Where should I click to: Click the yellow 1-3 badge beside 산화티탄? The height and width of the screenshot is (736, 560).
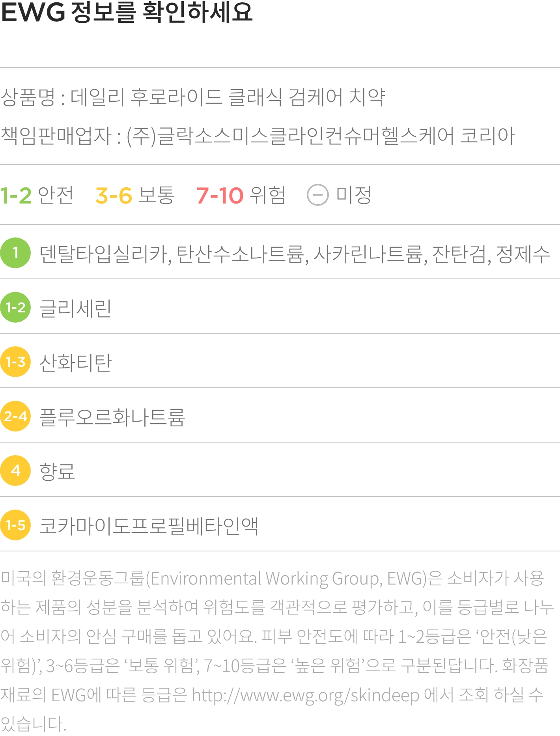(15, 362)
